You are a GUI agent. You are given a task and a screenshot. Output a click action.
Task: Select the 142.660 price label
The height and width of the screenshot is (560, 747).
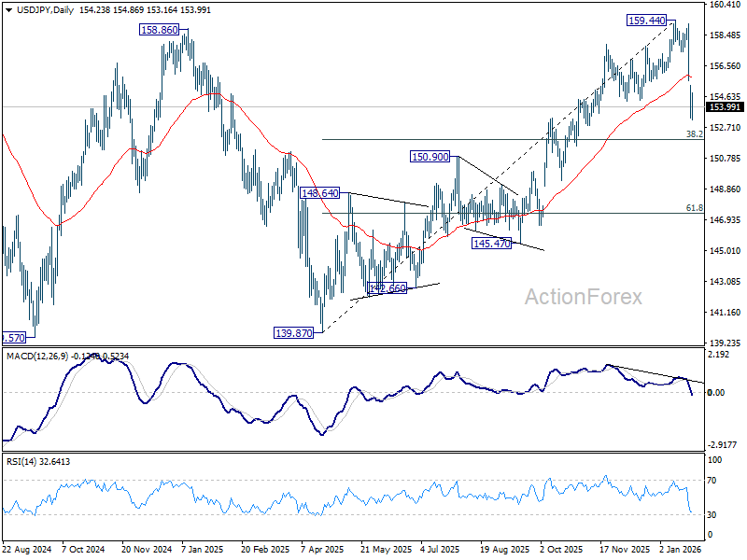click(x=388, y=288)
